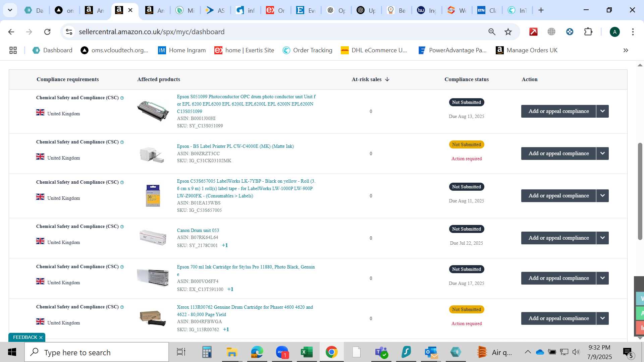
Task: Add or appeal compliance for Epson S051099
Action: click(x=558, y=111)
